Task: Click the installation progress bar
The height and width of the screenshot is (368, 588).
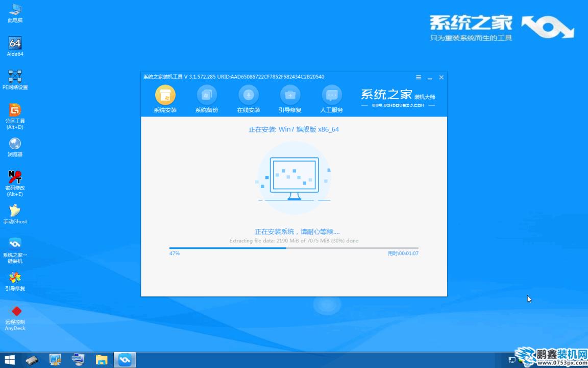Action: (294, 248)
